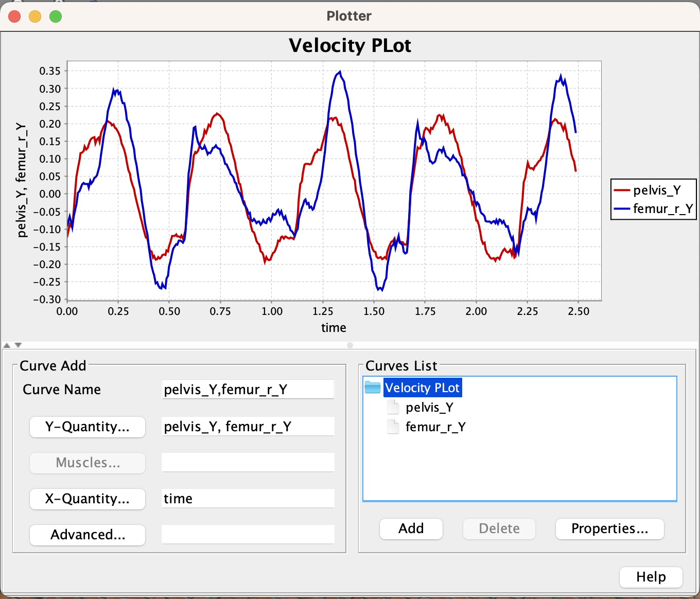Click the empty Advanced text field
The image size is (700, 599).
(248, 535)
